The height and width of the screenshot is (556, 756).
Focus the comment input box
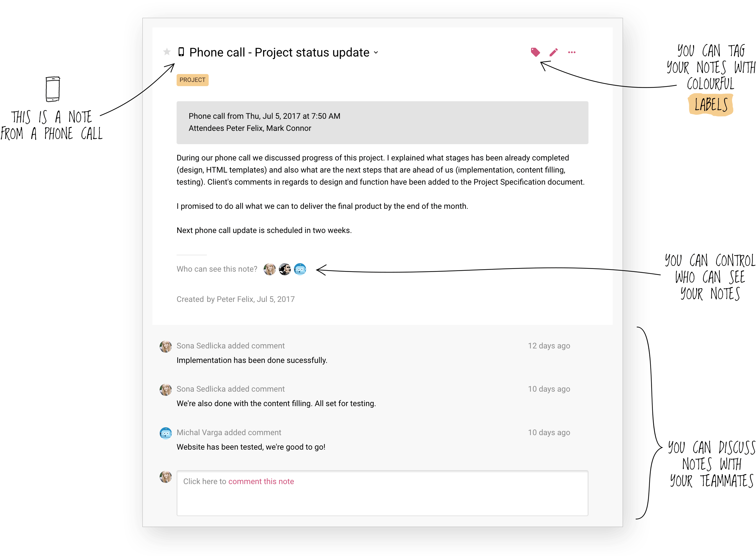click(x=382, y=493)
